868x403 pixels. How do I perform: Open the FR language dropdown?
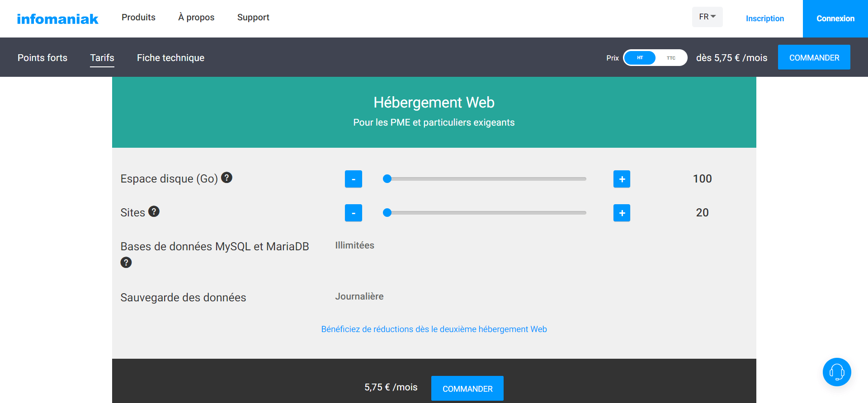(707, 17)
